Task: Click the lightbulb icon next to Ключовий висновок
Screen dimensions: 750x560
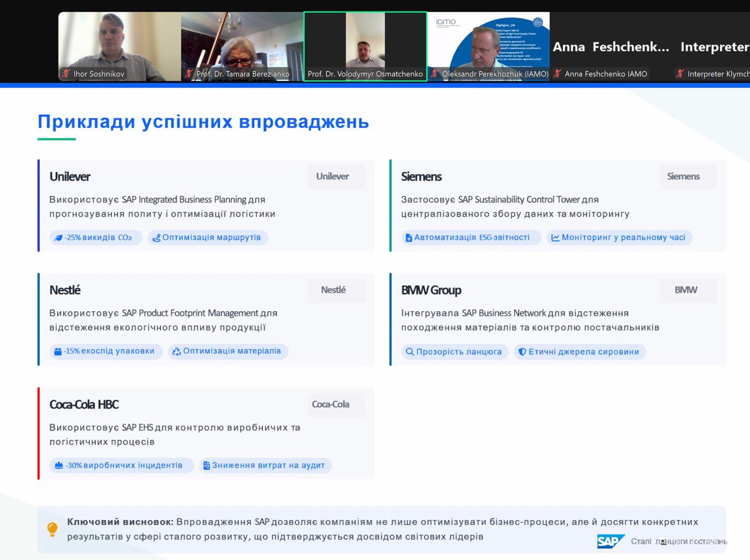Action: (52, 529)
